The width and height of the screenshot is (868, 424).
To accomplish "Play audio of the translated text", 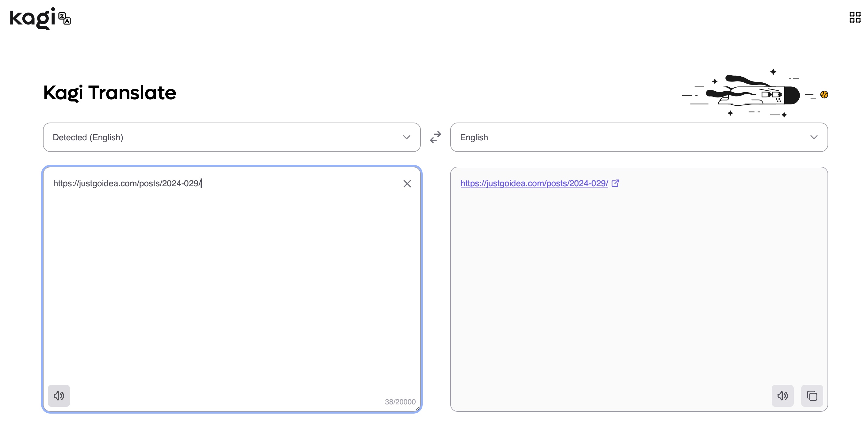I will [782, 396].
